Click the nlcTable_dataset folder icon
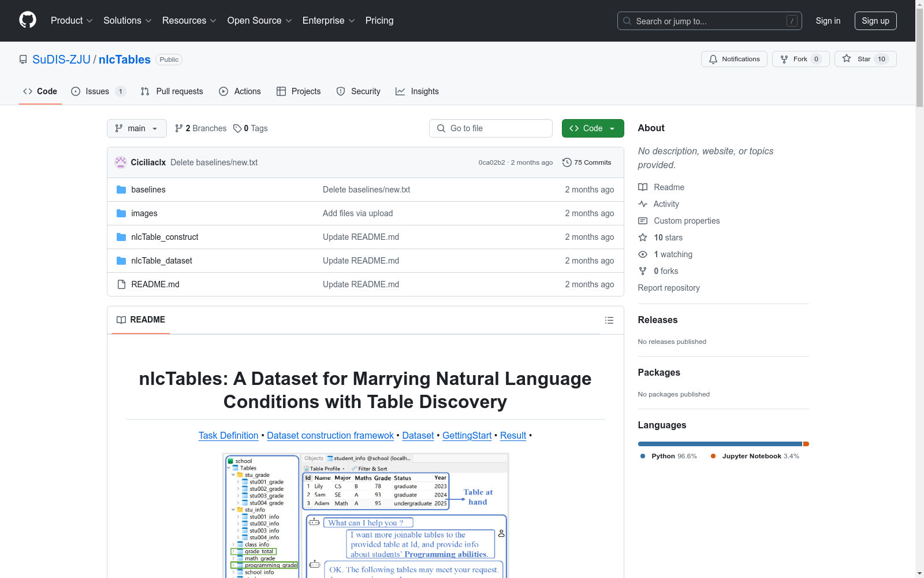 [121, 261]
